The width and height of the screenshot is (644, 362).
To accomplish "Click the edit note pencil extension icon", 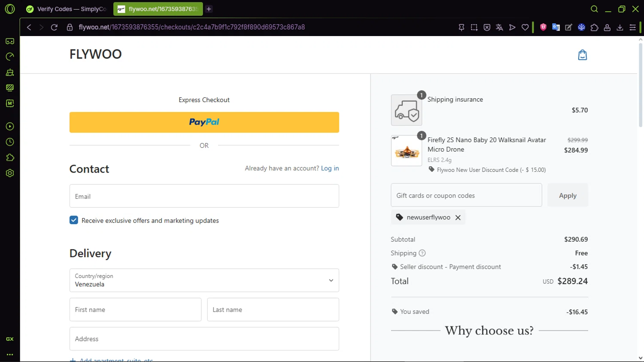I will pos(568,27).
